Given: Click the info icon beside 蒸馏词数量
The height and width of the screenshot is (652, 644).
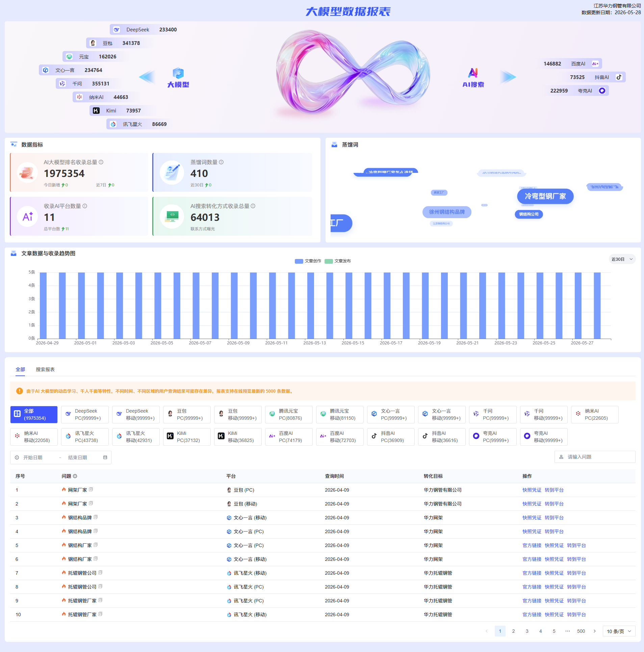Looking at the screenshot, I should [221, 162].
